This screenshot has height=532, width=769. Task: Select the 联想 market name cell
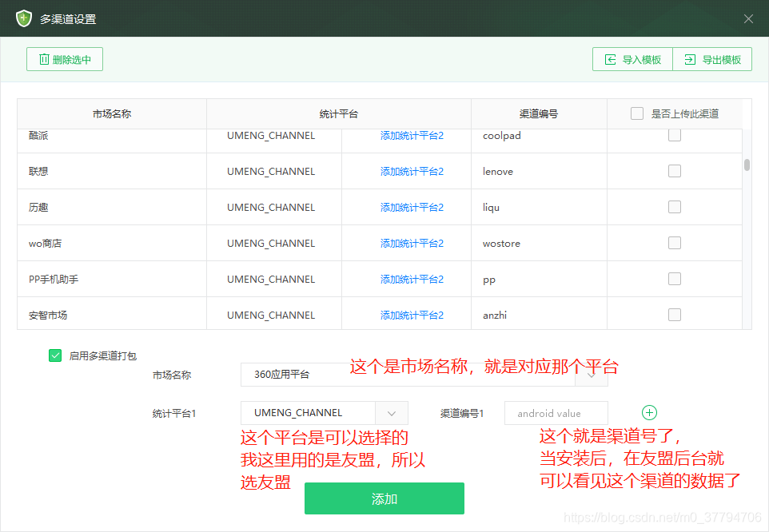click(x=112, y=171)
